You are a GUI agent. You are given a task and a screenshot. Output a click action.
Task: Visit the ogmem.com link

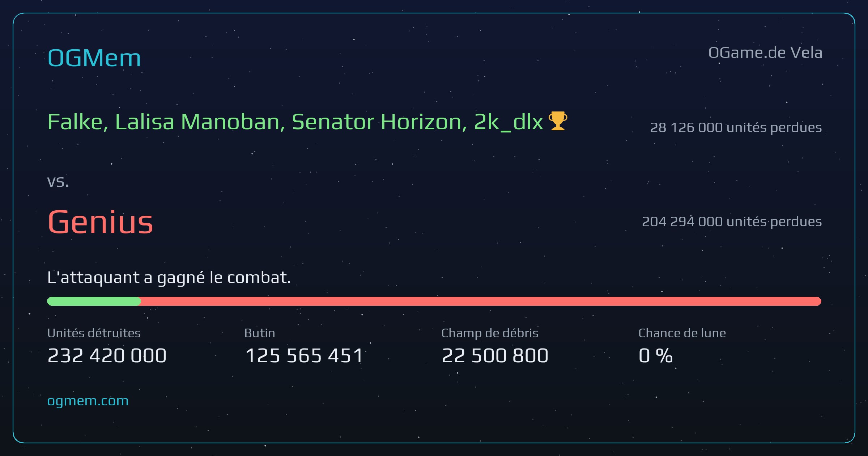(x=88, y=401)
